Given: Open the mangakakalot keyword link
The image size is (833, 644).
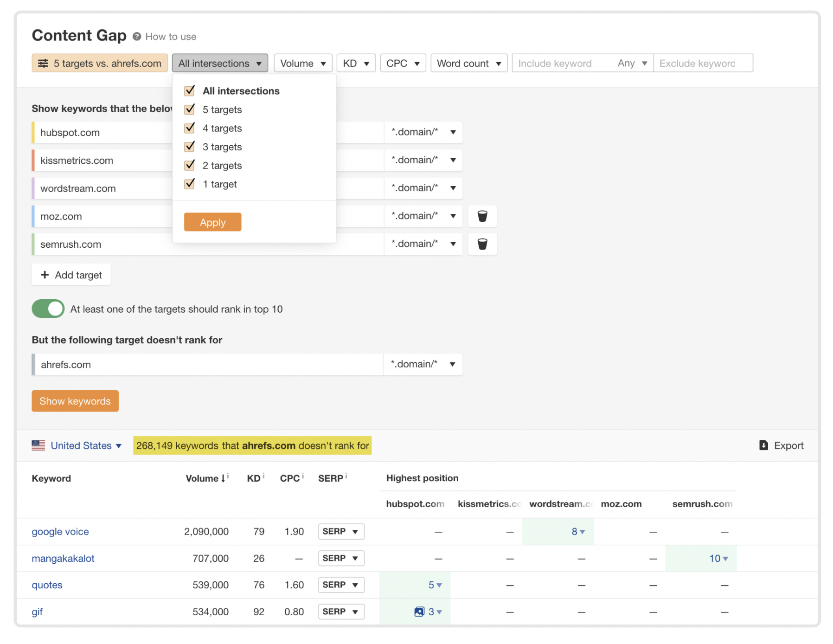Looking at the screenshot, I should pos(63,558).
